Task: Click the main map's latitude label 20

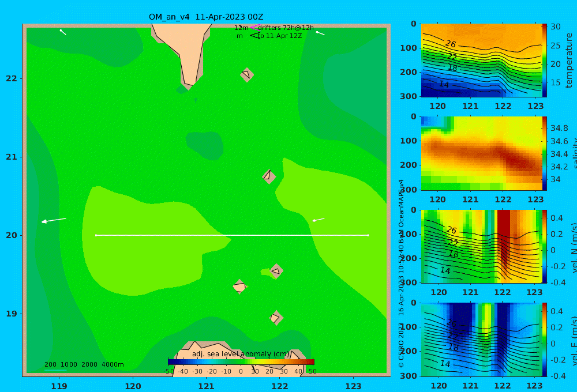Action: click(x=12, y=235)
